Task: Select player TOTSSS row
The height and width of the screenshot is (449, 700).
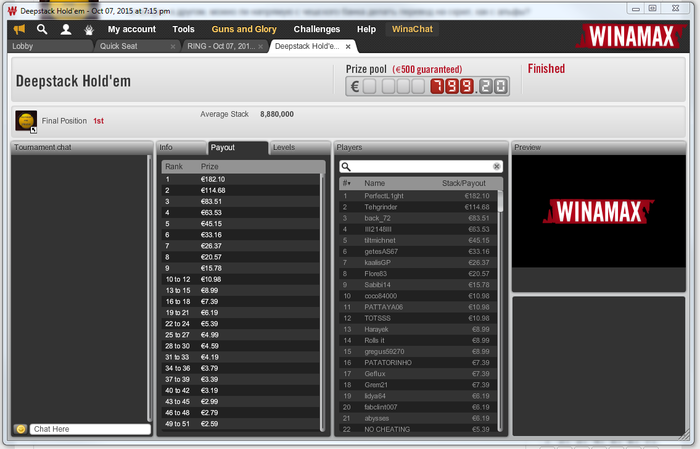Action: click(x=418, y=319)
